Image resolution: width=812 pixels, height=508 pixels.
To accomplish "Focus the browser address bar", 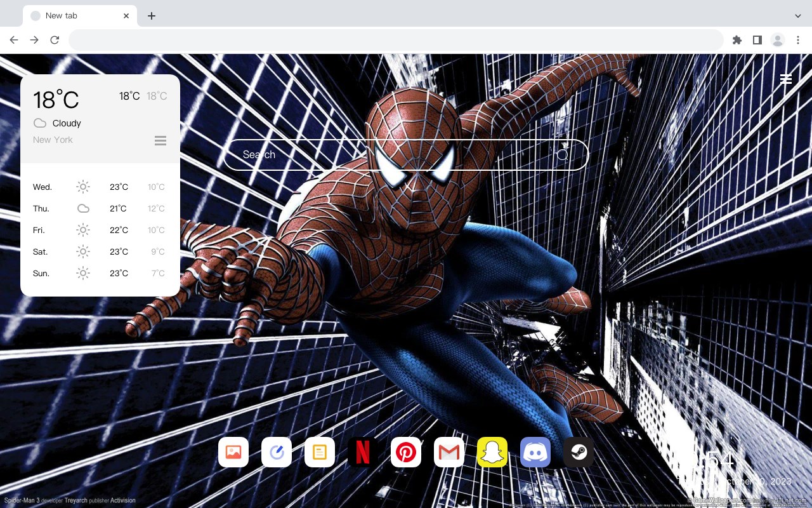I will point(396,40).
